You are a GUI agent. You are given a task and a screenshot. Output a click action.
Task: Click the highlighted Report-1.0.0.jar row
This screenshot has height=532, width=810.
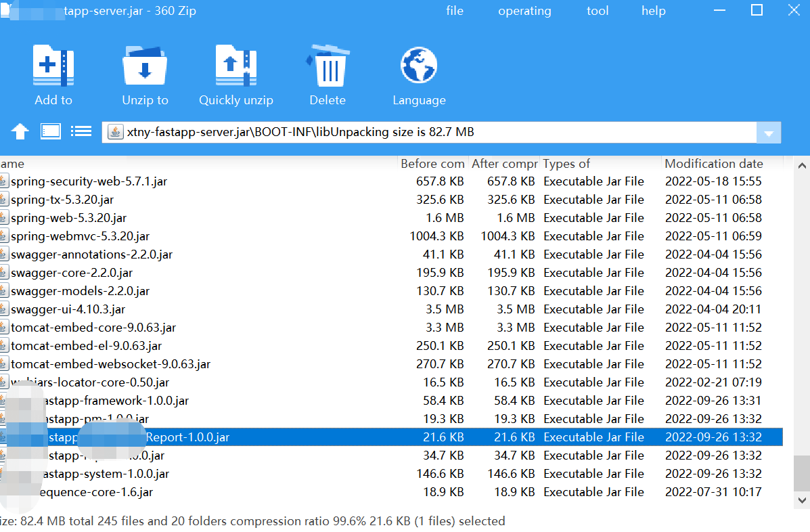pos(391,437)
